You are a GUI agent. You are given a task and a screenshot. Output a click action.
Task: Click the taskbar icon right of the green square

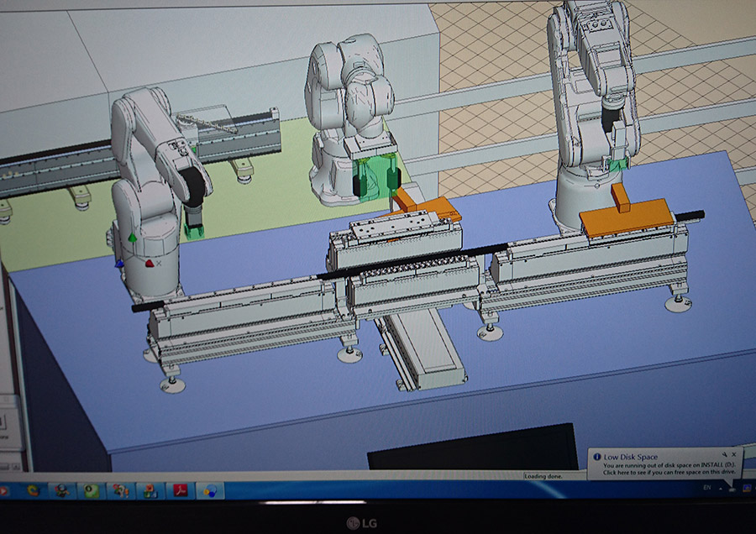point(120,489)
